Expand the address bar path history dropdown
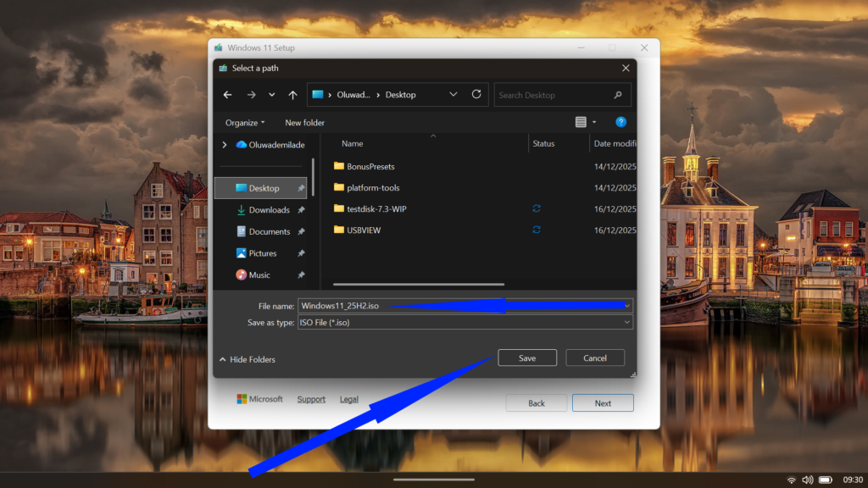 (453, 94)
